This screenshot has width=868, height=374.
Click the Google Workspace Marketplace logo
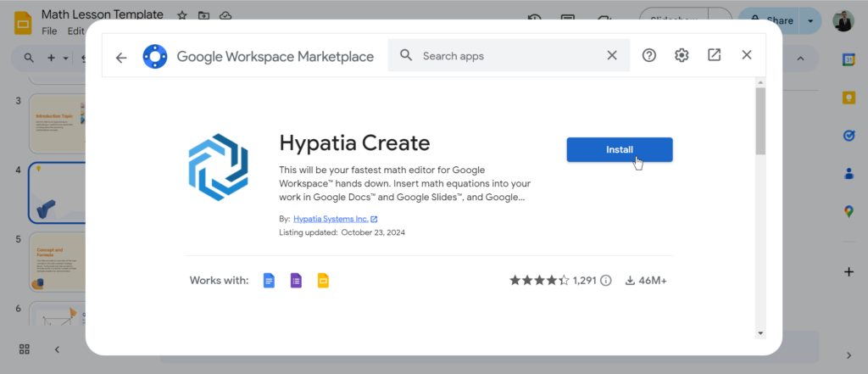[x=155, y=57]
